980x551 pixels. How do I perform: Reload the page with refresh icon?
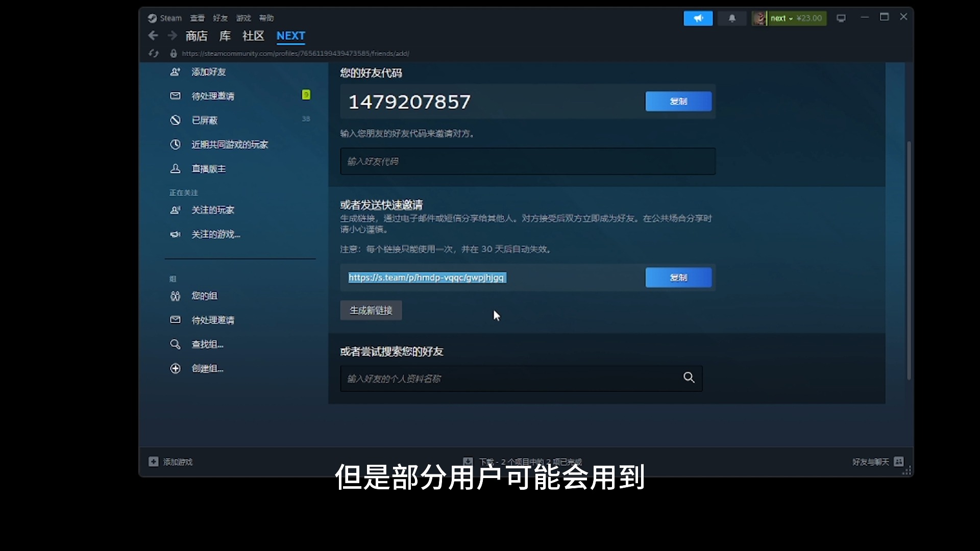tap(154, 53)
